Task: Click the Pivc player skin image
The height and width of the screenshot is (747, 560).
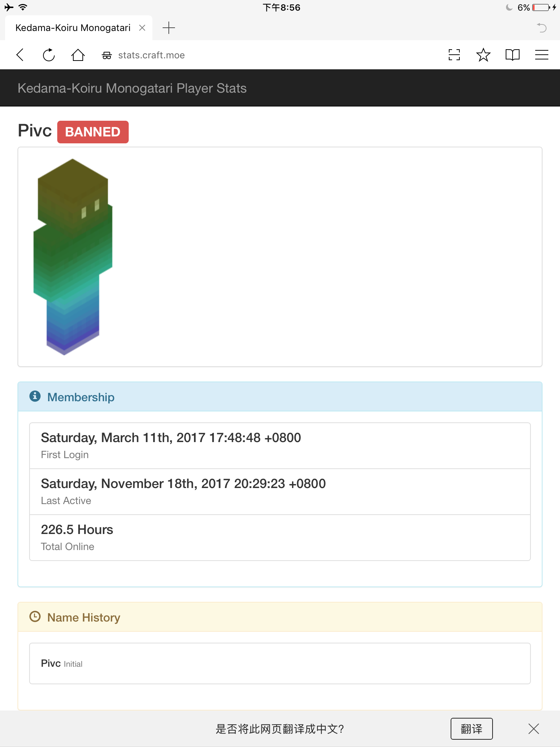Action: [x=73, y=257]
